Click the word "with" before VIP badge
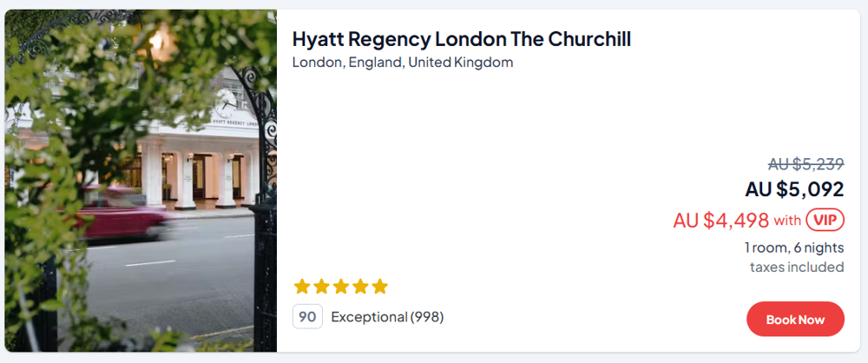The image size is (868, 363). coord(787,221)
